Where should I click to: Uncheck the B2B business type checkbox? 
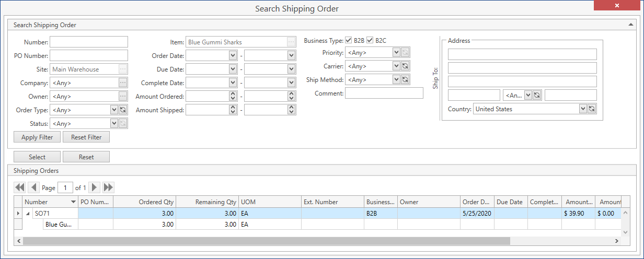(x=349, y=40)
